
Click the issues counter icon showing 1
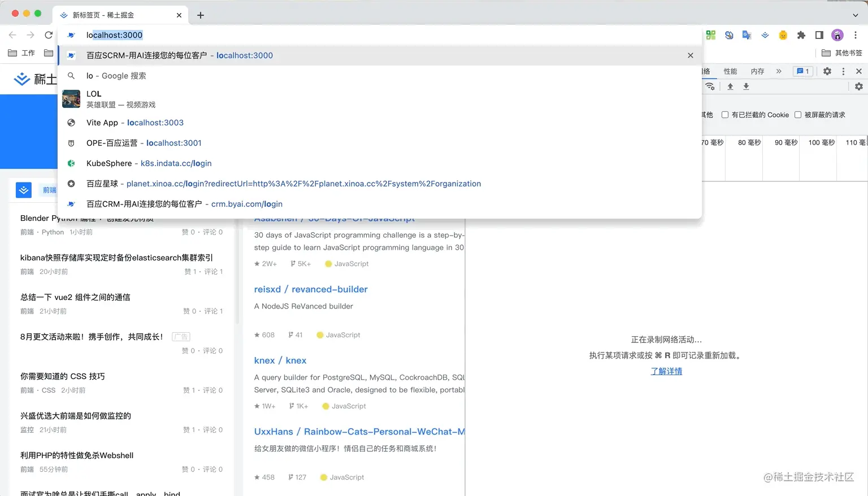click(802, 71)
